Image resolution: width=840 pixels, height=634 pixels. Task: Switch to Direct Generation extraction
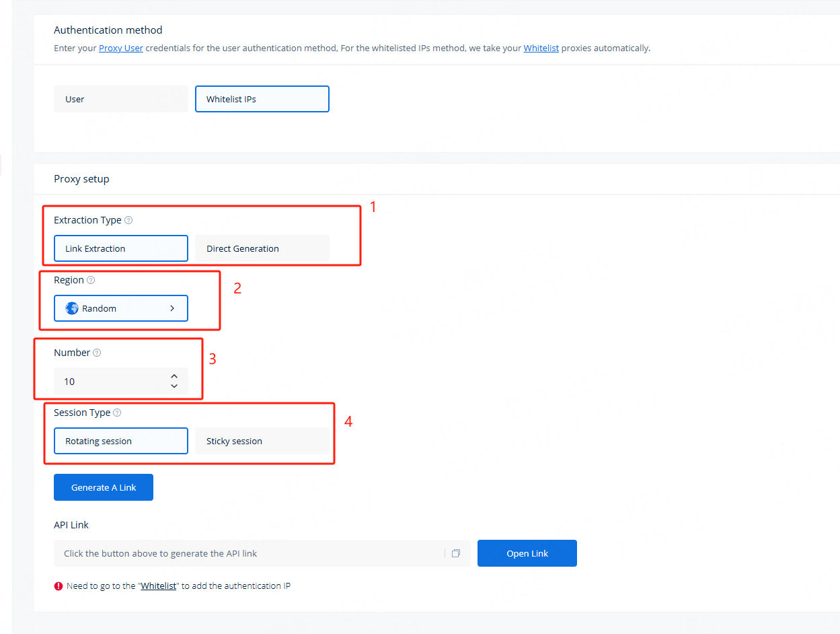(262, 248)
